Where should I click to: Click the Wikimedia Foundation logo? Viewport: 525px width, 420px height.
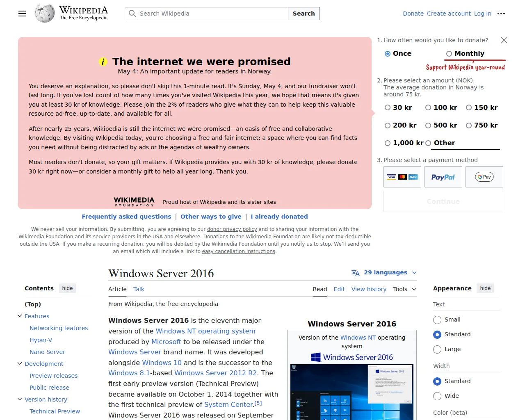point(134,201)
